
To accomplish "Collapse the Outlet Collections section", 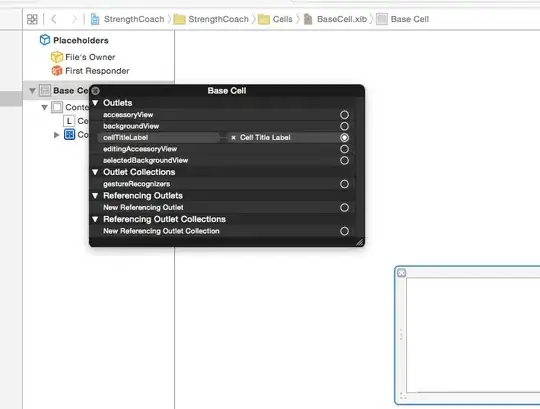I will pyautogui.click(x=95, y=172).
